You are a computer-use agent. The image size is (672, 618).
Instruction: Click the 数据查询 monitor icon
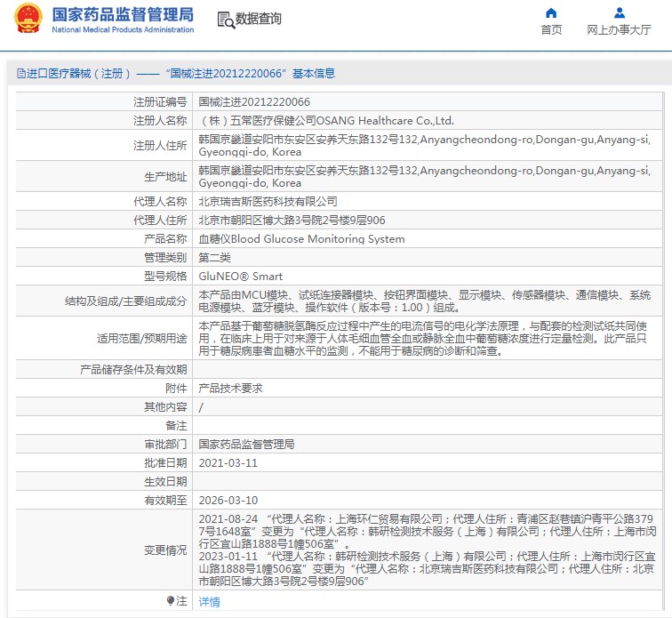pos(225,19)
